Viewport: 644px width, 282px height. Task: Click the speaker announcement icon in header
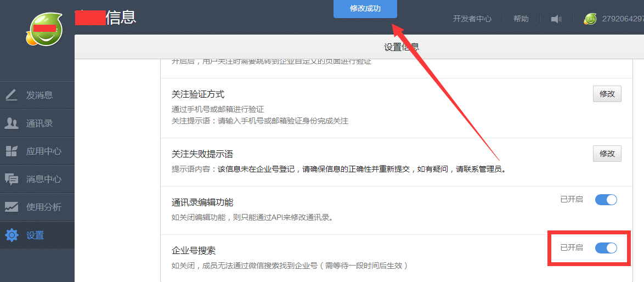point(556,19)
